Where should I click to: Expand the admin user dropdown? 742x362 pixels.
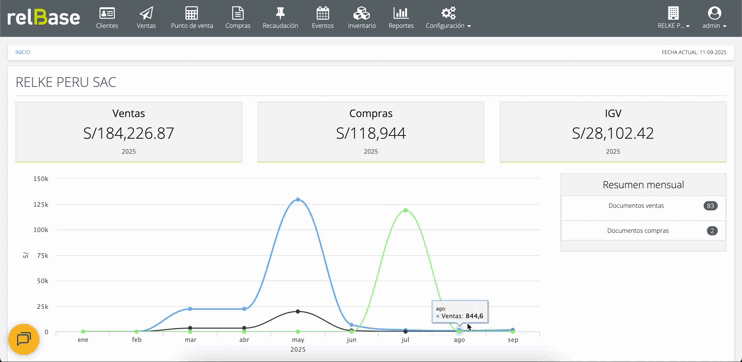(714, 26)
